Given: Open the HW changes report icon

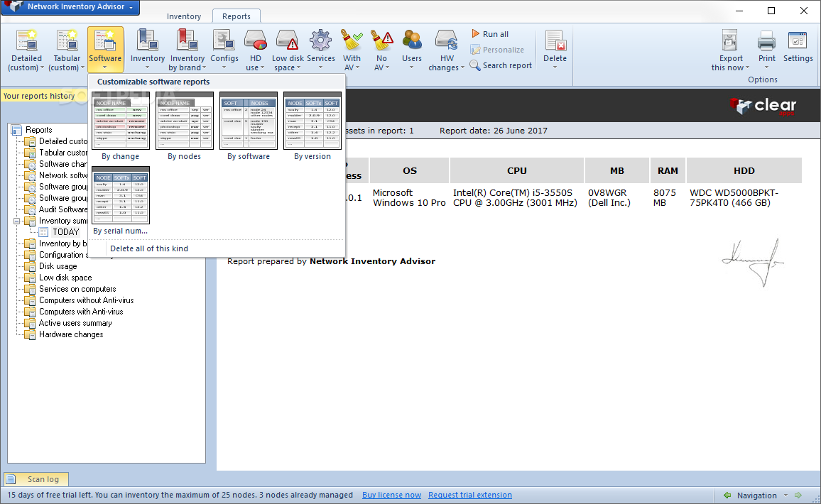Looking at the screenshot, I should coord(447,40).
